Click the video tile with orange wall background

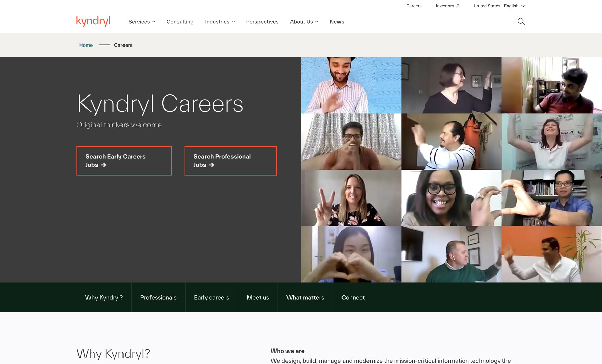(x=552, y=254)
